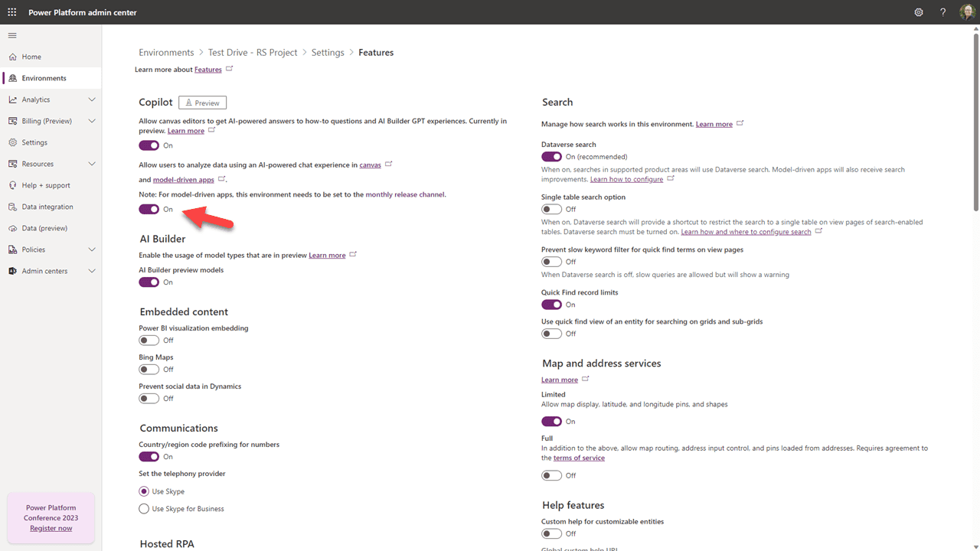
Task: Expand the Analytics navigation section
Action: (92, 99)
